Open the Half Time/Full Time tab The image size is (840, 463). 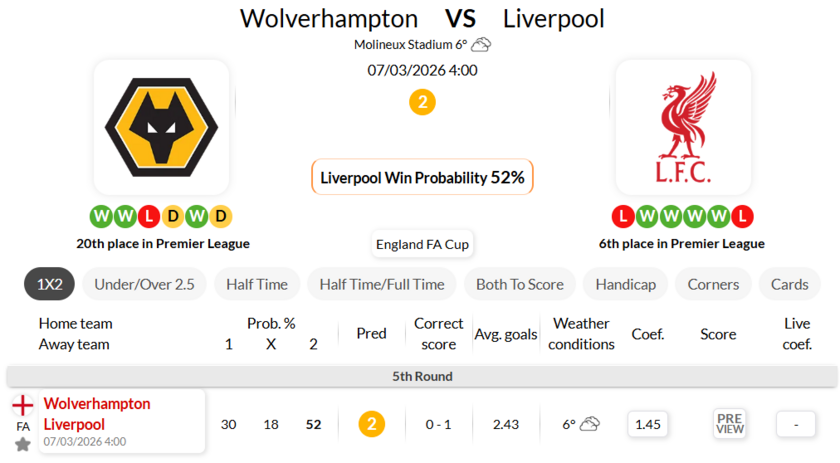tap(382, 284)
